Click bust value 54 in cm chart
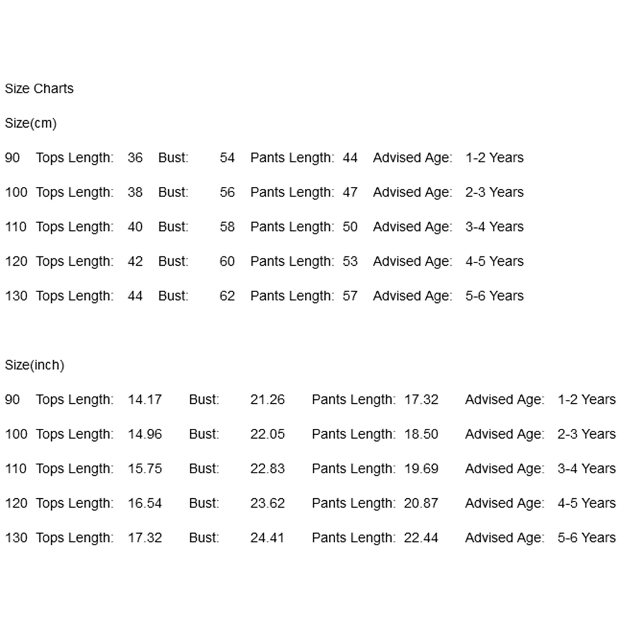644x644 pixels. pos(227,158)
